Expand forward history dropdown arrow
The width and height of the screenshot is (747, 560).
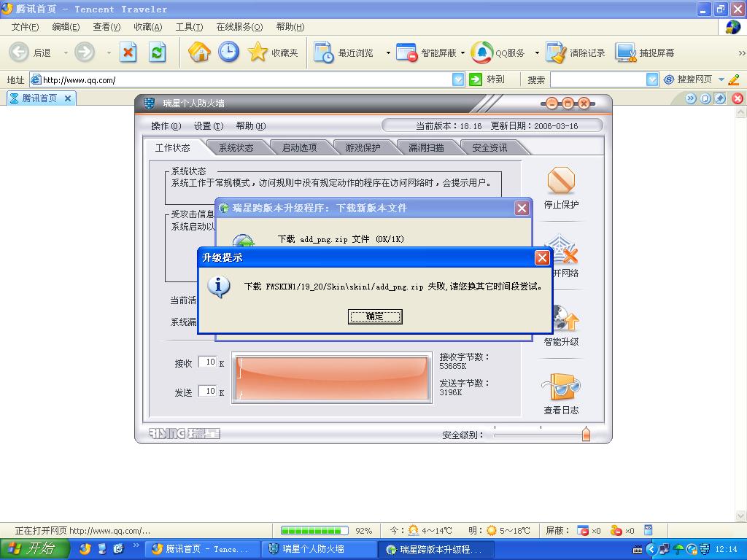109,52
